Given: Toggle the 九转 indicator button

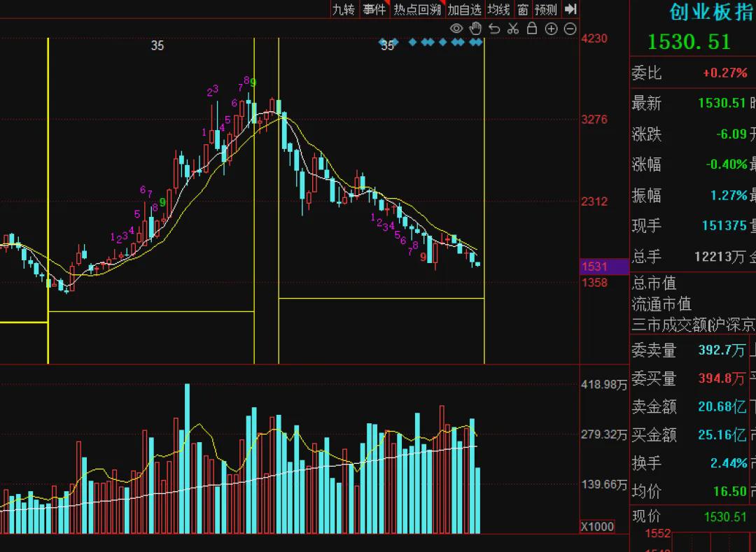Looking at the screenshot, I should [x=344, y=10].
